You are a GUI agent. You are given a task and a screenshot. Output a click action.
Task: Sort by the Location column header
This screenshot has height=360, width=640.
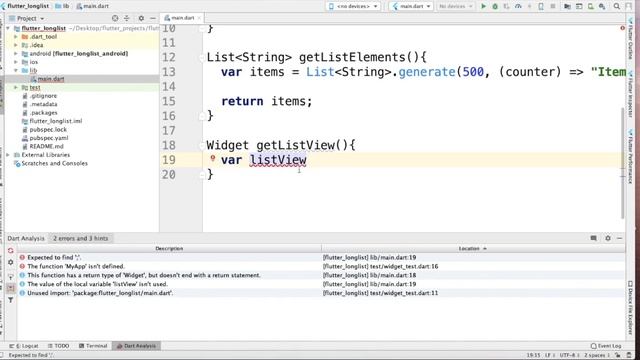pos(473,248)
